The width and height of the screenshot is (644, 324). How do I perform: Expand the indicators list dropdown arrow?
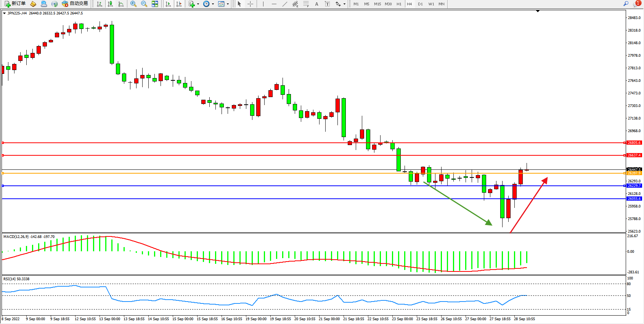click(198, 4)
